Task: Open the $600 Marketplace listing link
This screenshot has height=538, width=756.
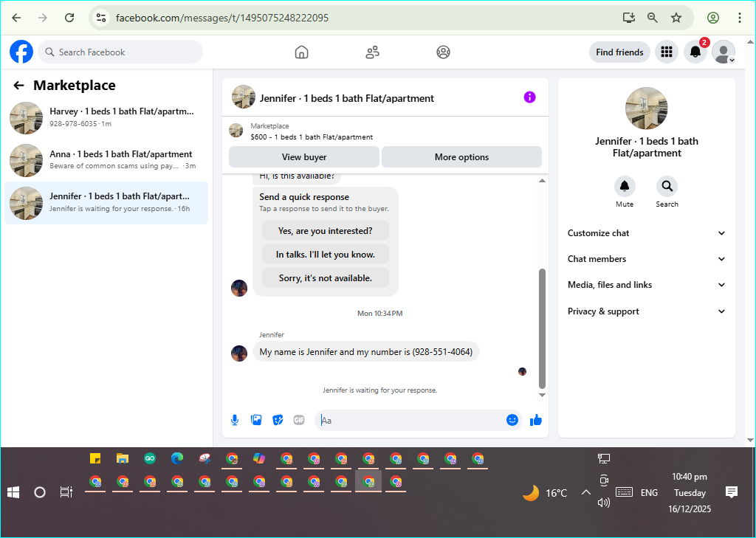Action: (312, 137)
